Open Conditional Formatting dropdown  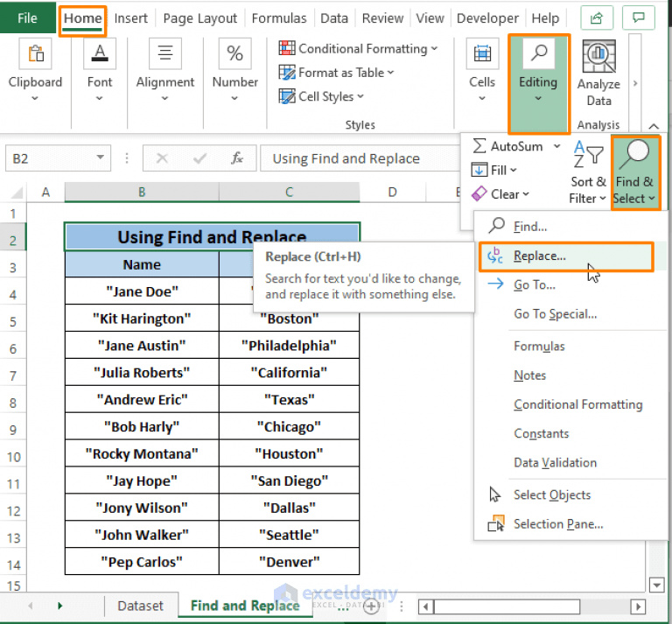(x=358, y=48)
